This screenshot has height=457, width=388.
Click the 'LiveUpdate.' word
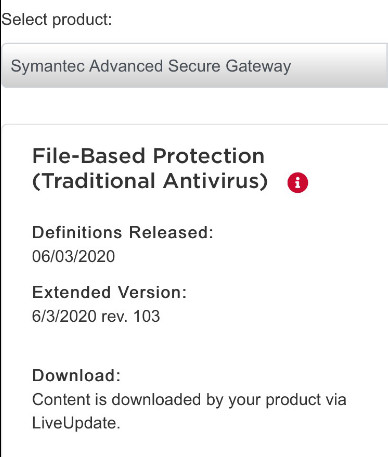76,423
